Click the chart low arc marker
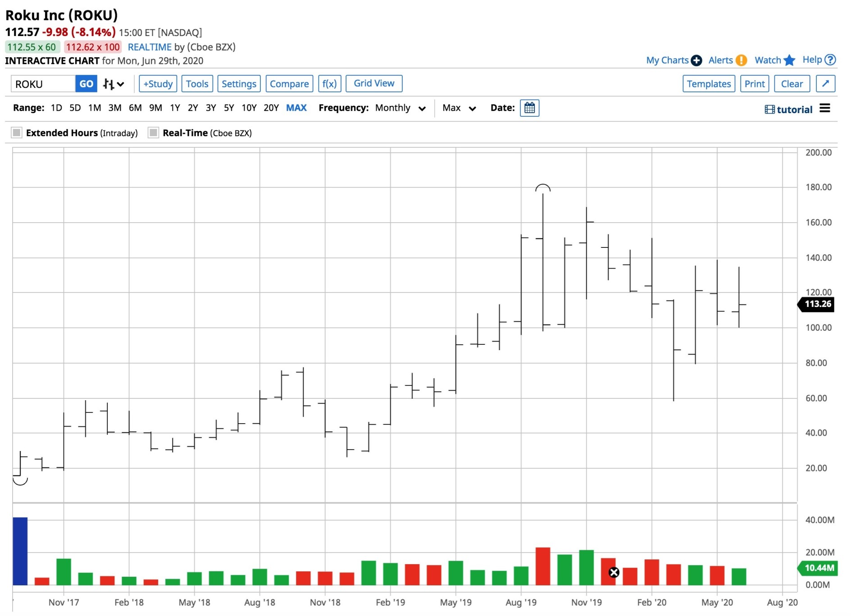Viewport: 865px width, 616px height. point(20,481)
